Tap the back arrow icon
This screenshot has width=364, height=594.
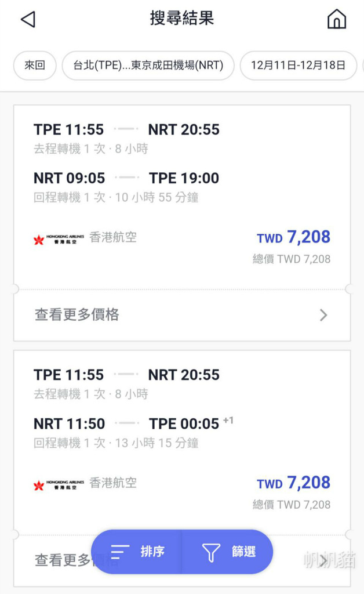tap(28, 19)
